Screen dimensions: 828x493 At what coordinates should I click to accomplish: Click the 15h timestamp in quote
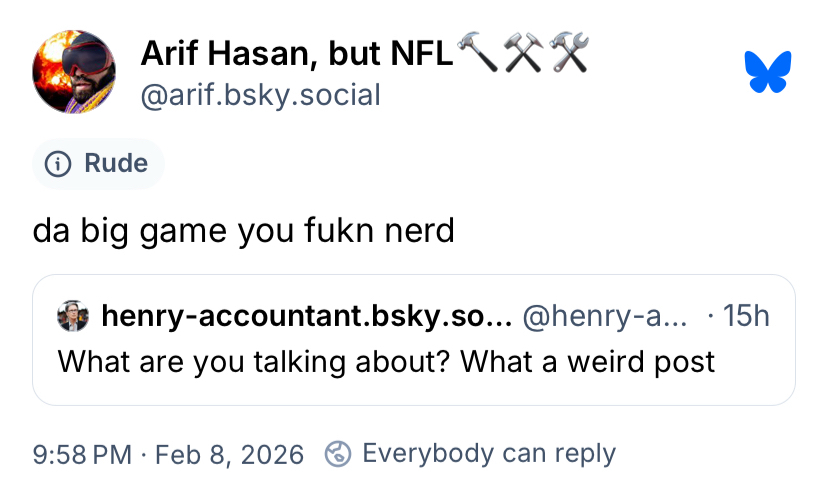point(745,317)
